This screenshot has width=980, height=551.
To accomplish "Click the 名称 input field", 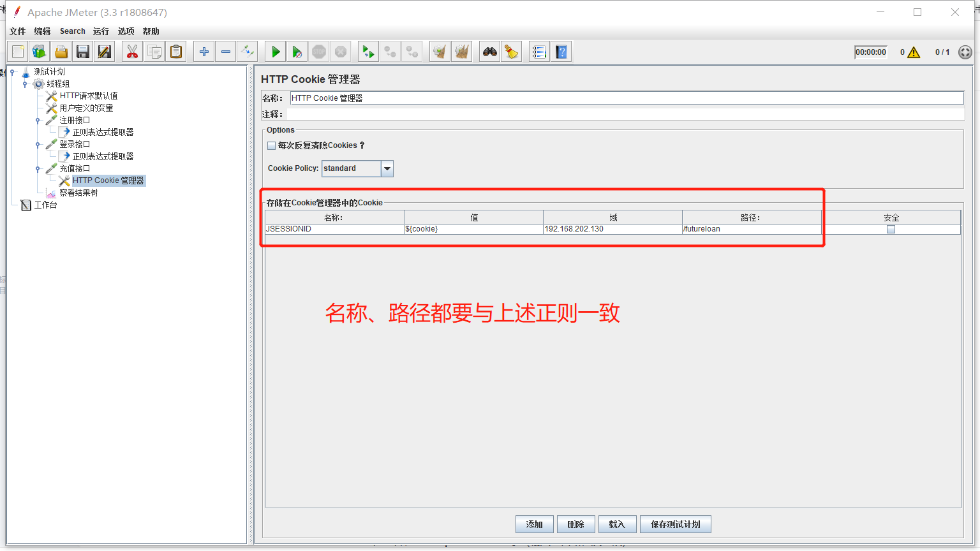I will pos(627,98).
